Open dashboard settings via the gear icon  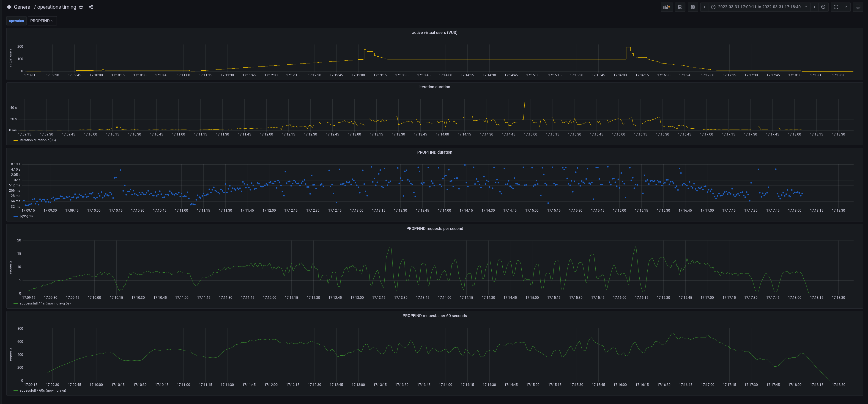[693, 7]
